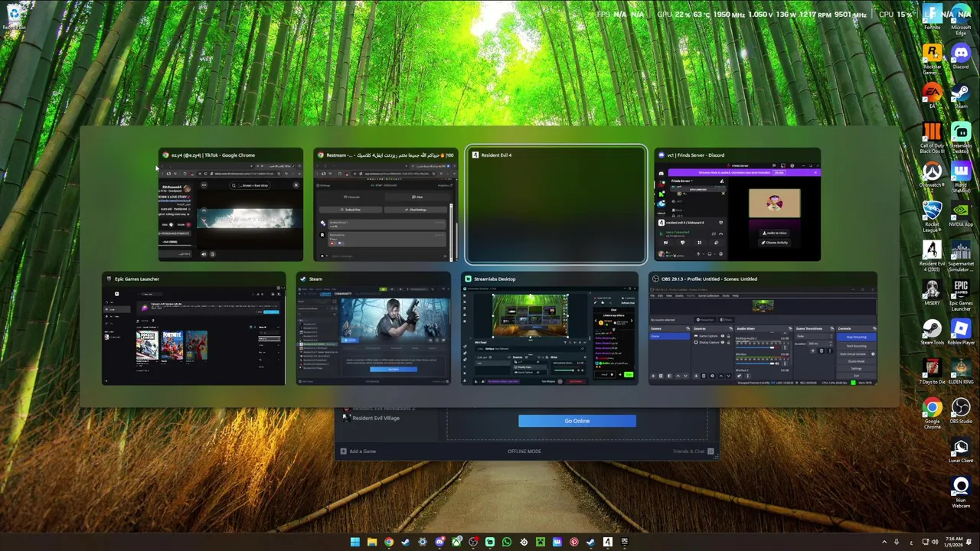Open the Resident Evil 4 taskbar icon
The image size is (980, 551).
pyautogui.click(x=608, y=542)
